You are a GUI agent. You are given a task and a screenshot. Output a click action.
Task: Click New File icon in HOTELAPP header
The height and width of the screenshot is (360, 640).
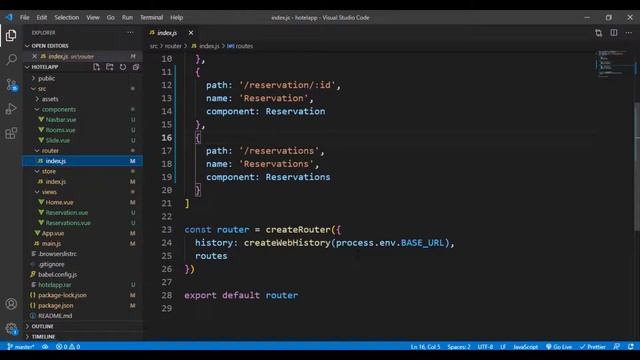(x=96, y=67)
